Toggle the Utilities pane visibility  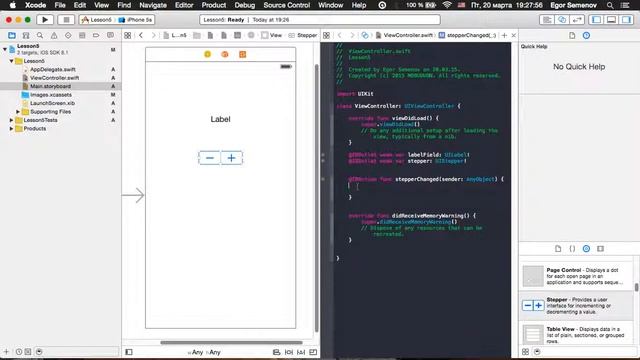coord(627,20)
